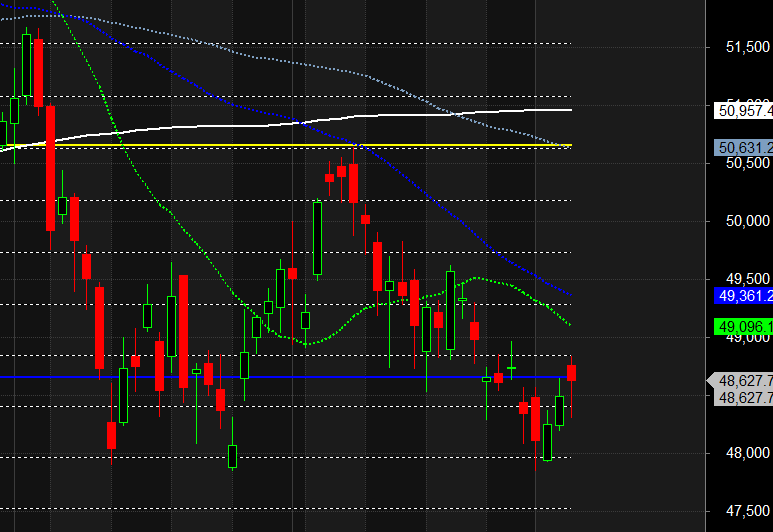Click the 51,500 price axis label

(x=748, y=47)
